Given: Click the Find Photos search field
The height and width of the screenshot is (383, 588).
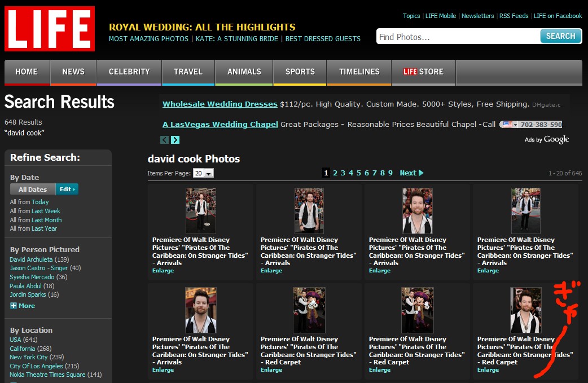Looking at the screenshot, I should click(458, 37).
